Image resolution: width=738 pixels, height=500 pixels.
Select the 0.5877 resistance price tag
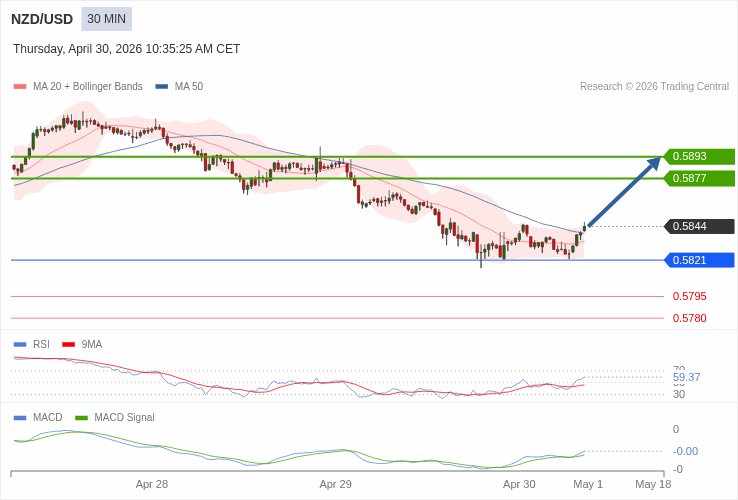699,178
